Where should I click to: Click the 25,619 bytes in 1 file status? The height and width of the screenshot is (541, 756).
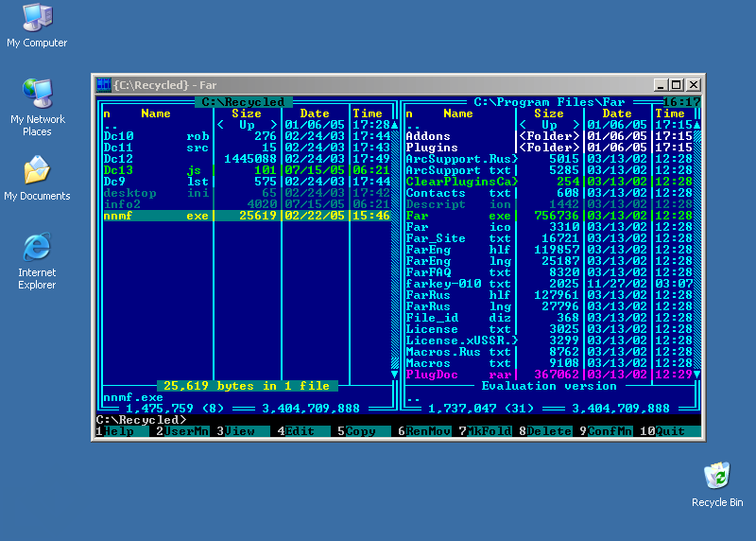click(x=247, y=386)
